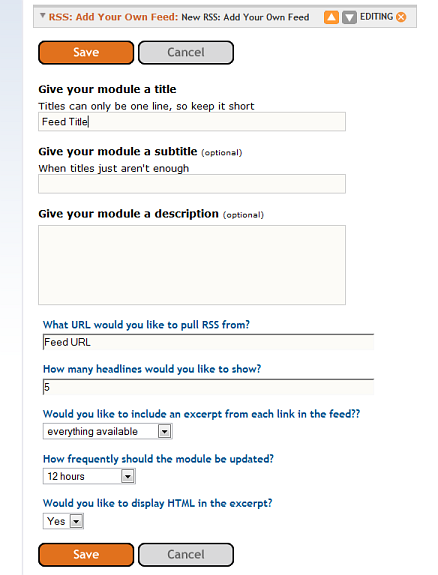Click the top Cancel button

click(x=186, y=52)
